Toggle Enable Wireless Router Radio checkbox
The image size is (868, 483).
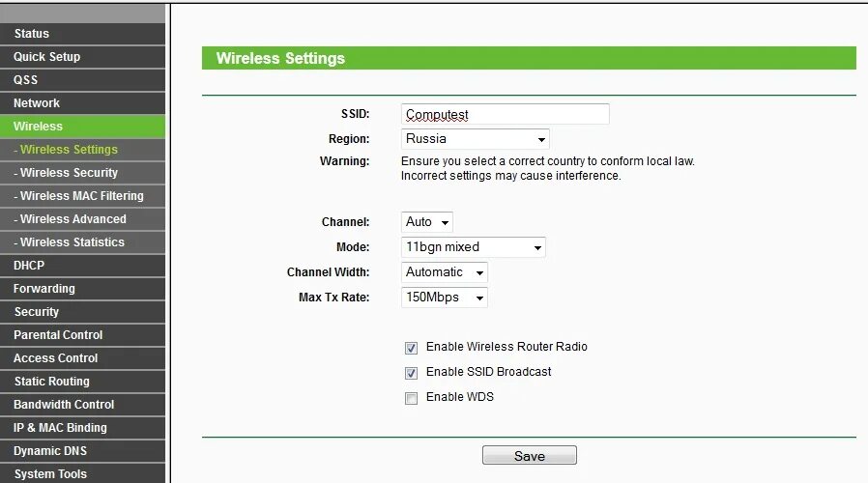[x=411, y=348]
